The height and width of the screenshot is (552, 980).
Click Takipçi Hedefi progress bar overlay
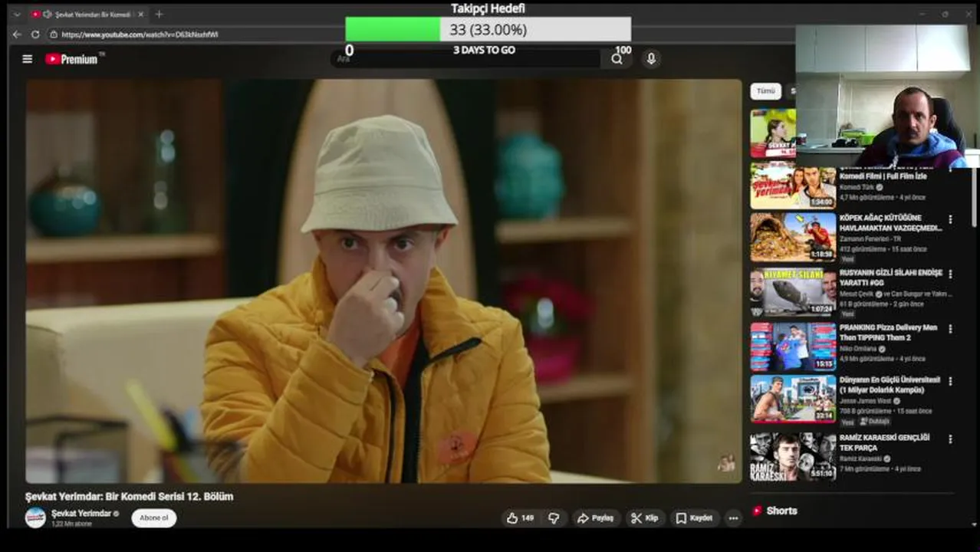(488, 29)
